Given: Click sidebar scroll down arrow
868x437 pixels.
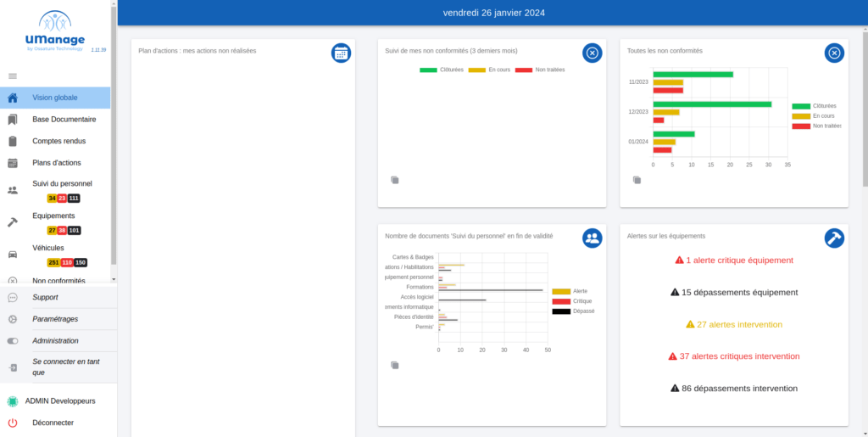Looking at the screenshot, I should pyautogui.click(x=114, y=280).
